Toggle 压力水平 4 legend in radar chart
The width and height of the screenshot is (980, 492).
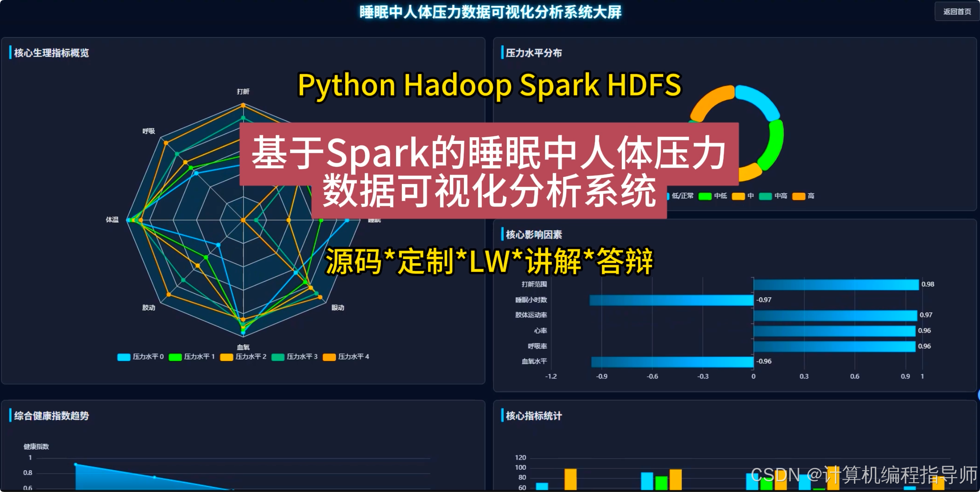click(346, 357)
